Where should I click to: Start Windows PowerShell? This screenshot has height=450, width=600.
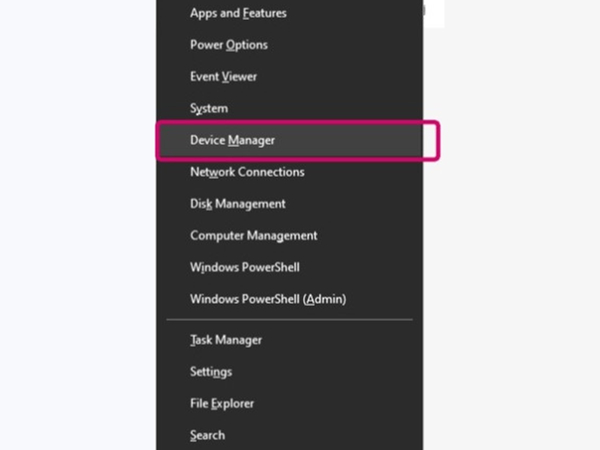click(x=290, y=267)
